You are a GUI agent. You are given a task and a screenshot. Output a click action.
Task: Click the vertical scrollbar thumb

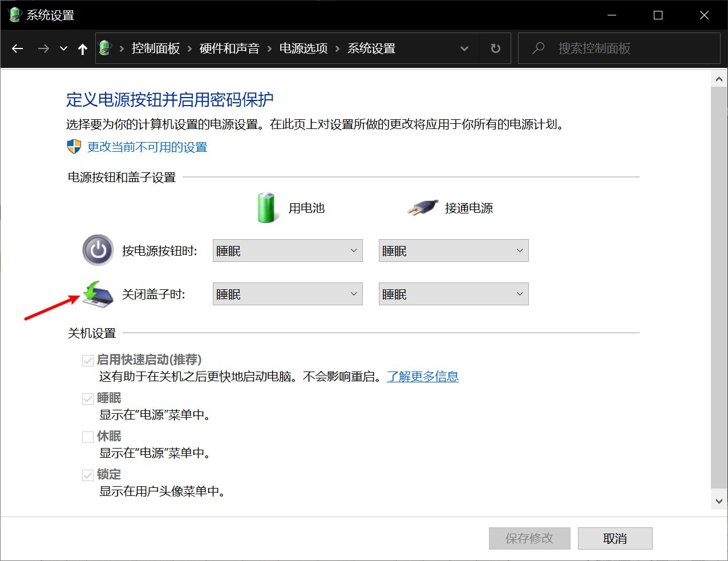(x=719, y=288)
